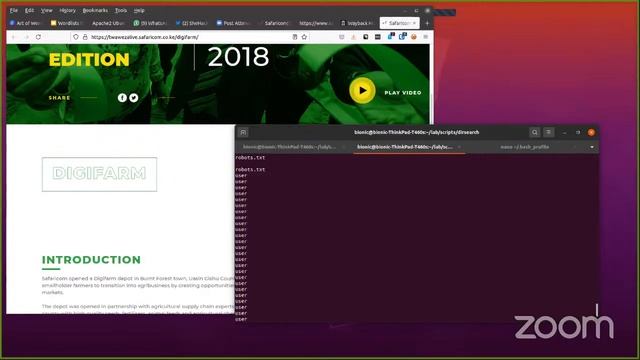Bookmark this page with the star

coord(304,37)
